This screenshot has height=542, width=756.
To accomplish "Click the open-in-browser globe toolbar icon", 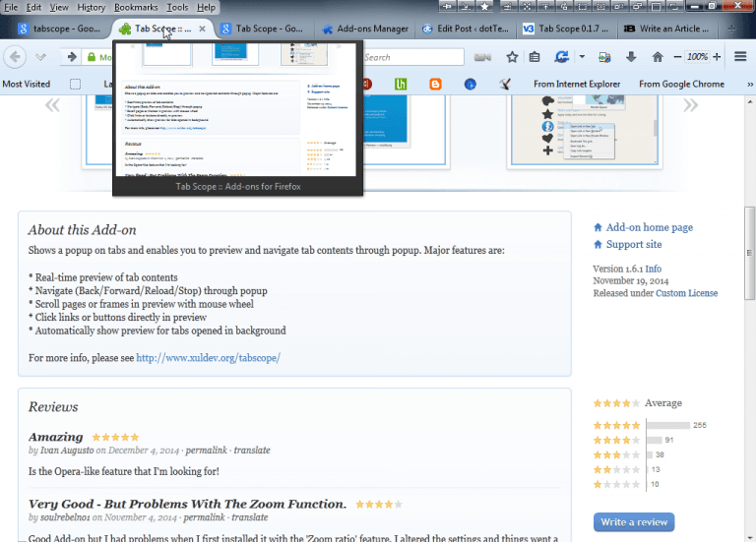I will point(604,57).
